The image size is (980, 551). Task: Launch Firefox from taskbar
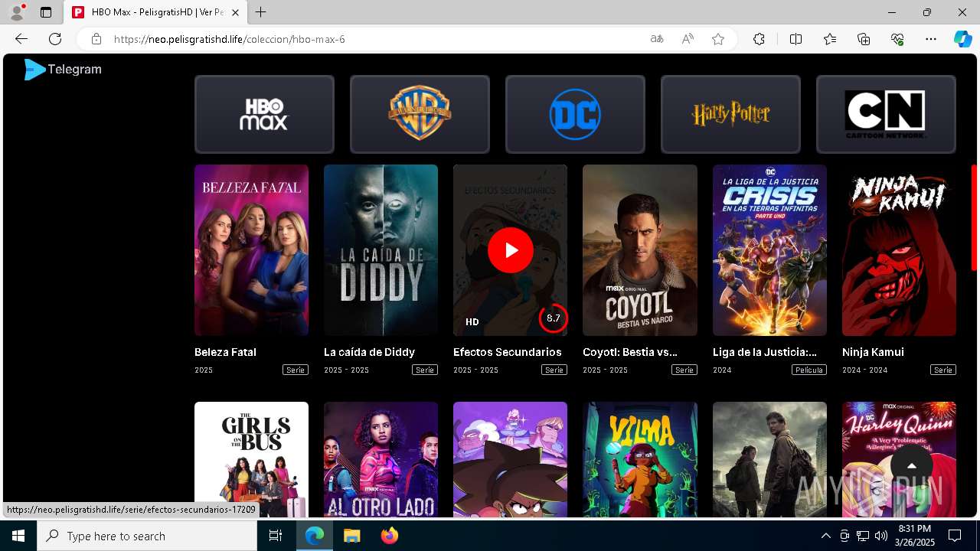tap(390, 536)
